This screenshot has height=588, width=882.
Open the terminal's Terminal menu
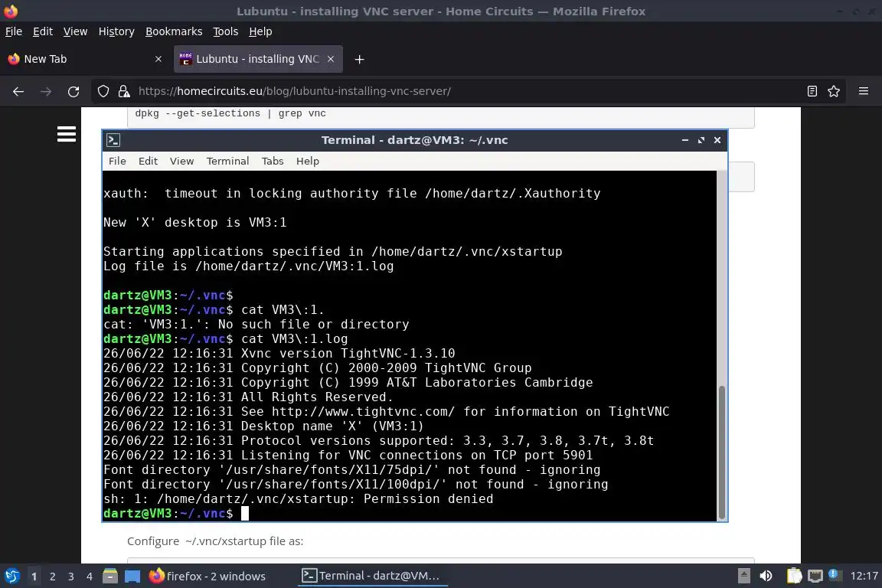[x=227, y=161]
